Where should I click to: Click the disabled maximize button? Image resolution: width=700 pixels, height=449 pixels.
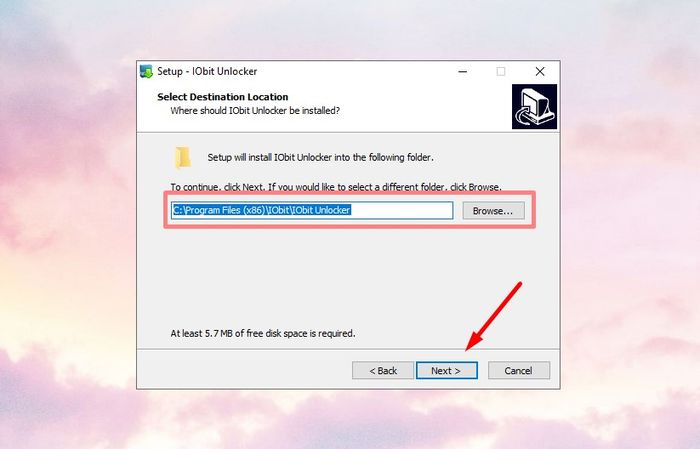click(501, 71)
